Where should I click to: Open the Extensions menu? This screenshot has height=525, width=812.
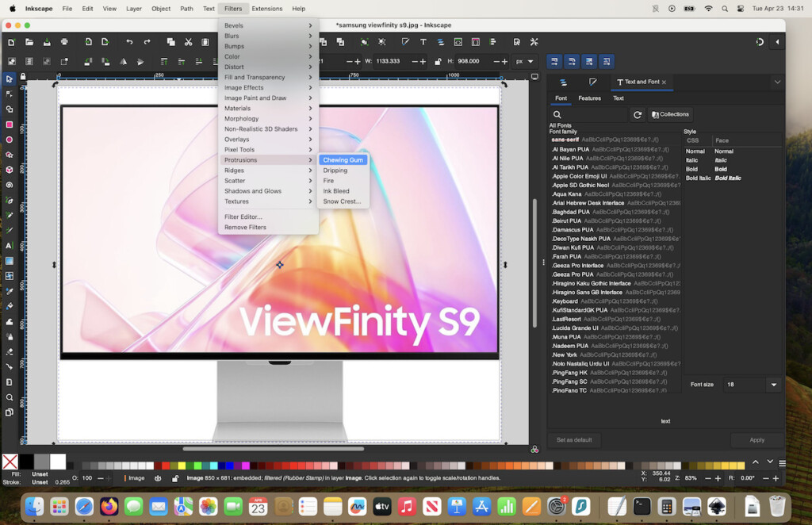[266, 9]
